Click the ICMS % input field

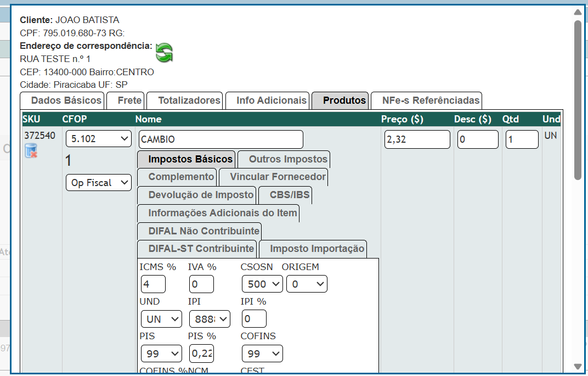pos(153,284)
